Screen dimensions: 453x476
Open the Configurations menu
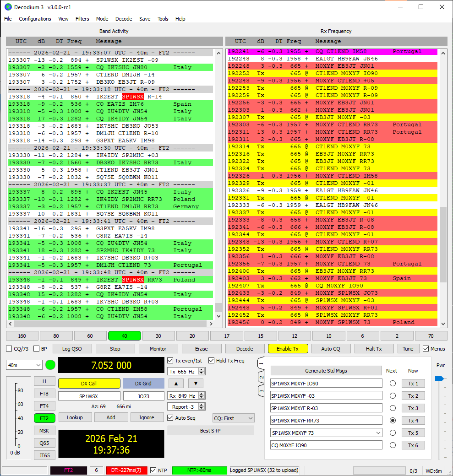[35, 19]
